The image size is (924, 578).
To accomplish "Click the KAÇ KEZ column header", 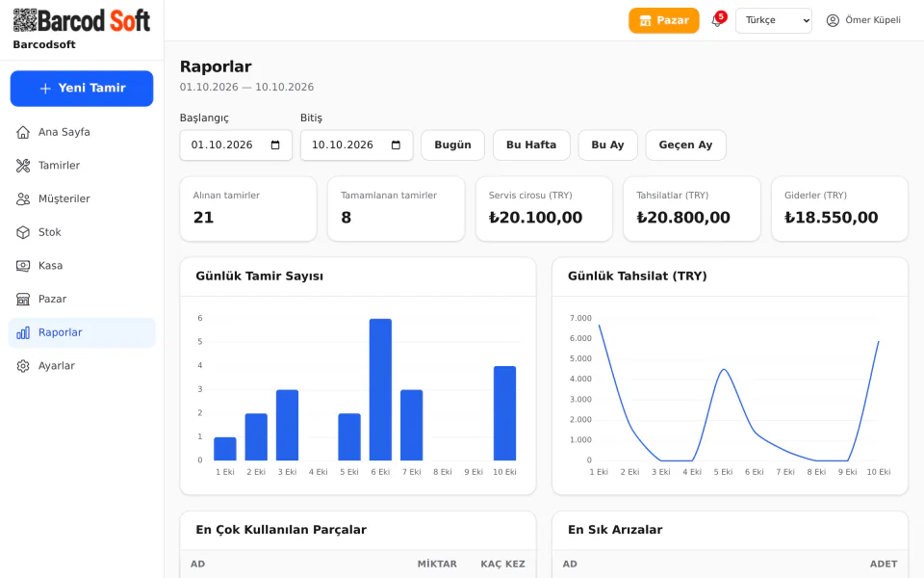I will pyautogui.click(x=502, y=564).
